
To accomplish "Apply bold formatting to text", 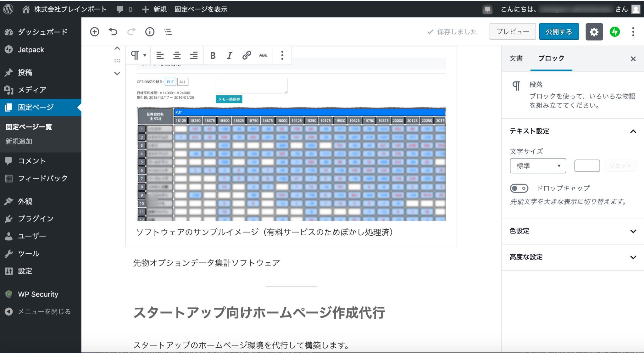I will (x=213, y=56).
